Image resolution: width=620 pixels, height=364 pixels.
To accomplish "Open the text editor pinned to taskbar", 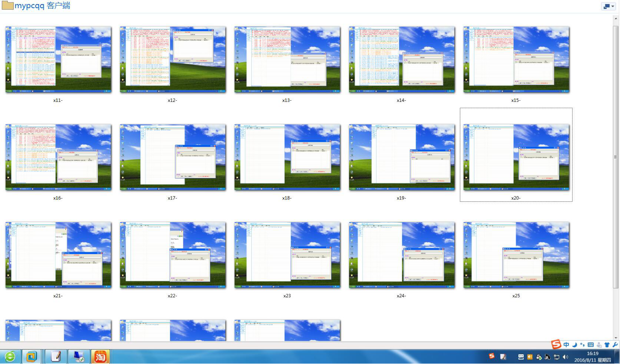I will (x=56, y=356).
